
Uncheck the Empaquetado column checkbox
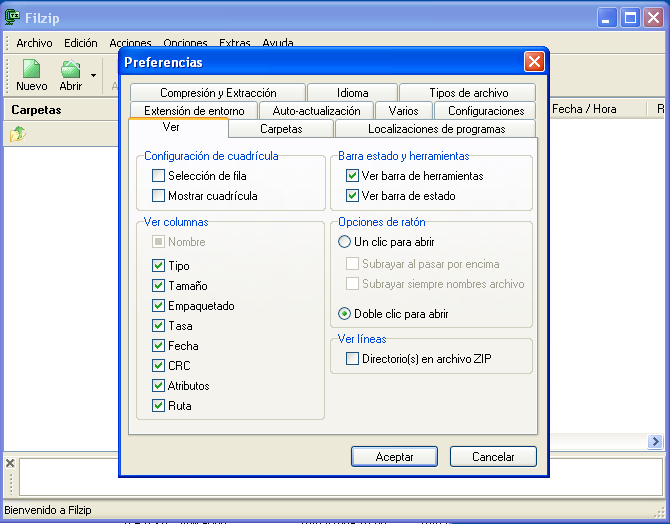[159, 306]
